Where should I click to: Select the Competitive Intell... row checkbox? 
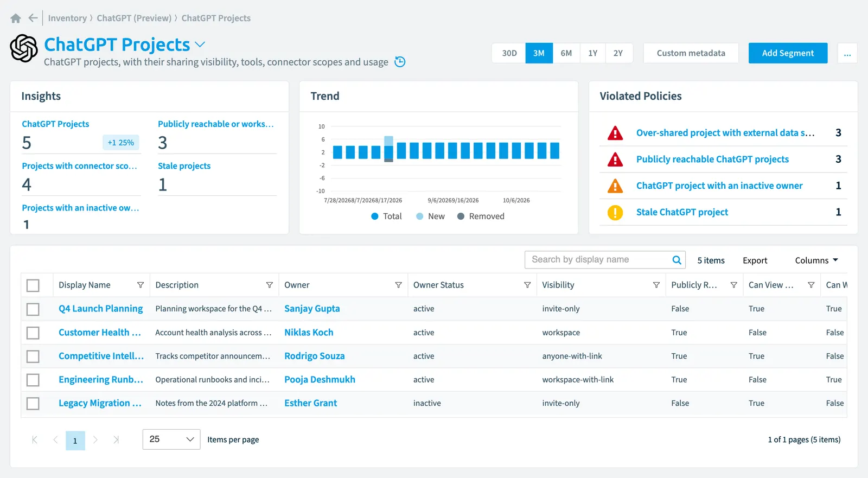pos(33,356)
